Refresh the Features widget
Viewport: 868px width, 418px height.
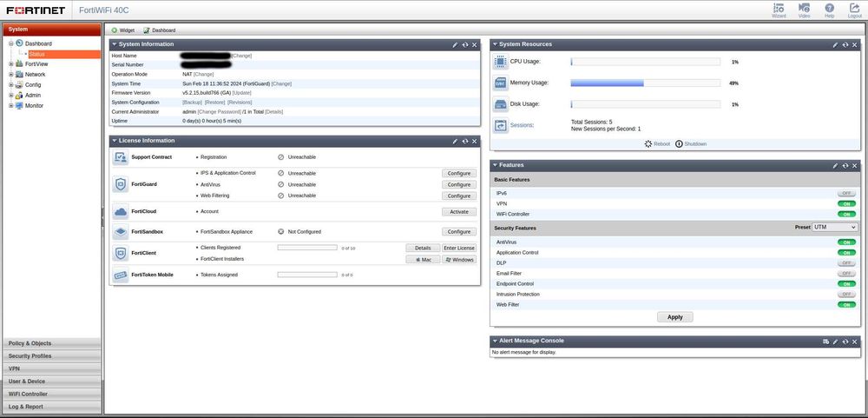tap(845, 166)
